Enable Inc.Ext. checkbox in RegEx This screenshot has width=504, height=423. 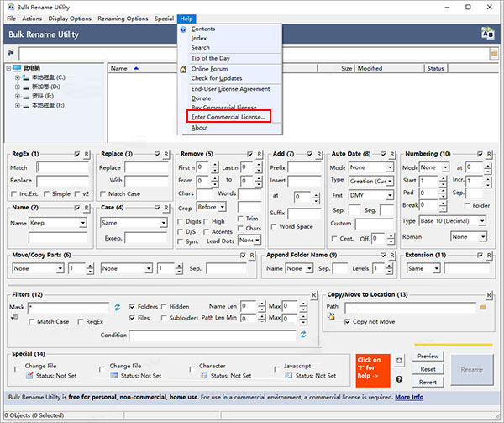(x=13, y=193)
